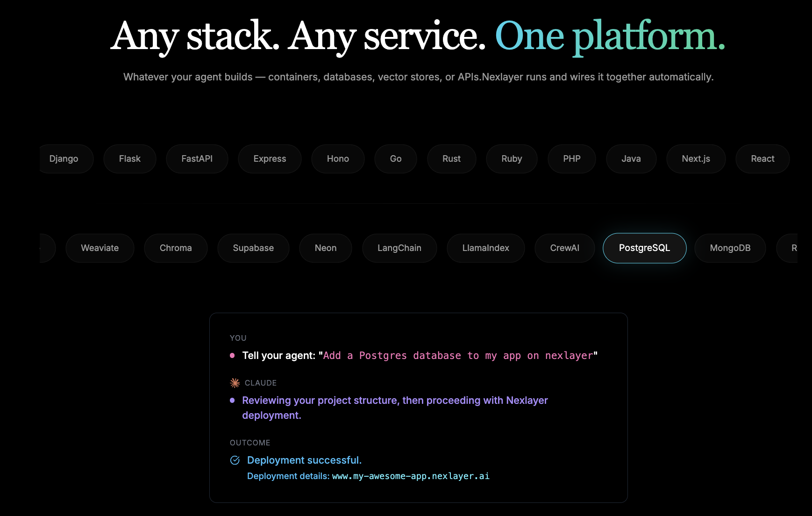This screenshot has width=812, height=516.
Task: Click the pink bullet beside 'Tell your agent'
Action: (232, 356)
